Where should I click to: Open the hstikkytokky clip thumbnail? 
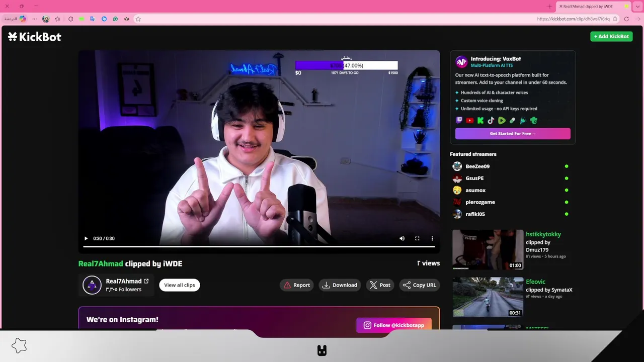pos(488,250)
